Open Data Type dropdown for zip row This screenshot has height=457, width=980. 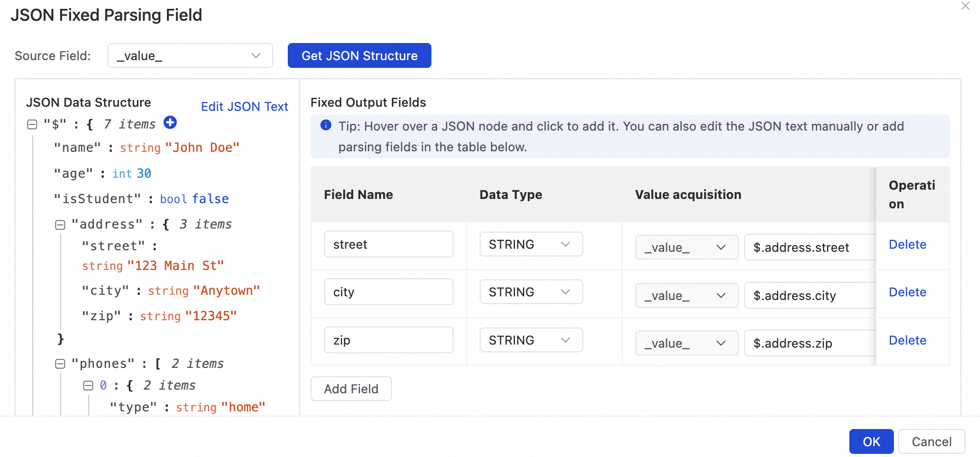tap(531, 340)
